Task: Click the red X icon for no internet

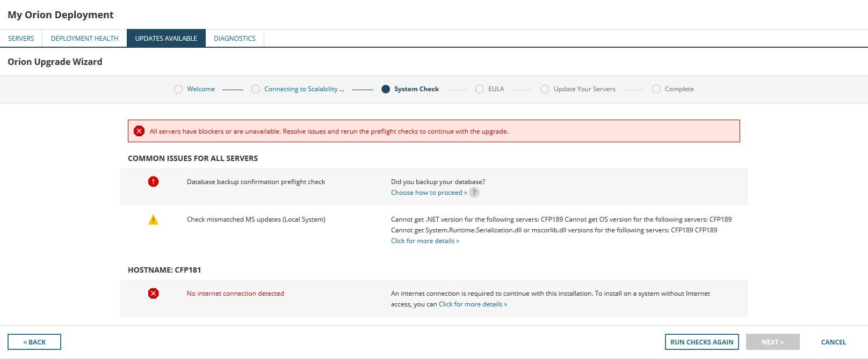Action: tap(153, 293)
